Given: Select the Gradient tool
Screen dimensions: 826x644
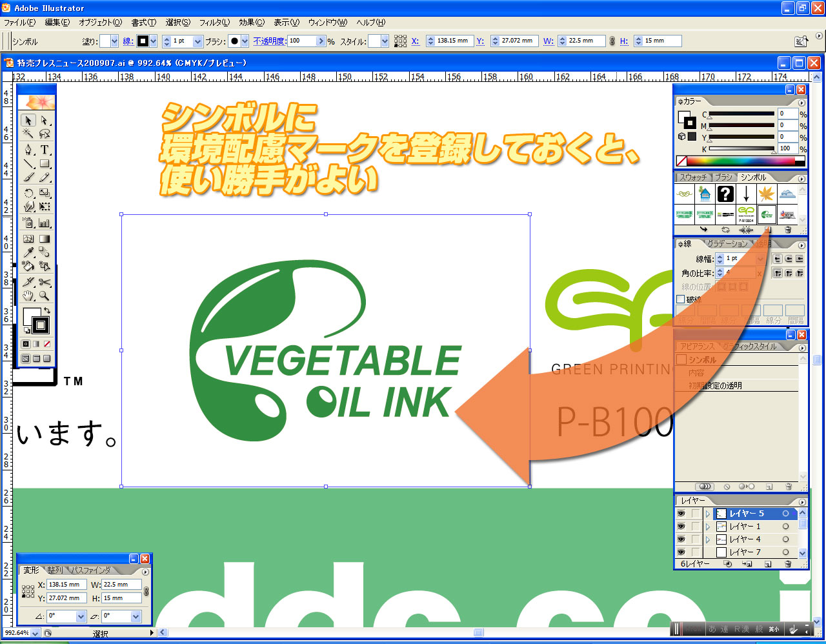Looking at the screenshot, I should tap(45, 239).
